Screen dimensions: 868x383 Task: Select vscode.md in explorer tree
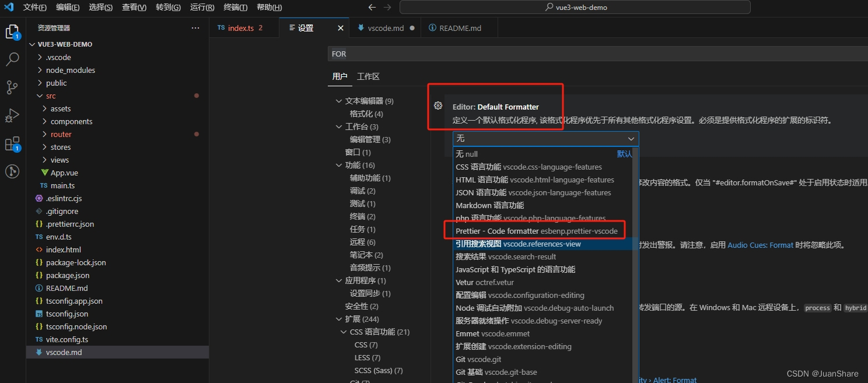(x=117, y=352)
